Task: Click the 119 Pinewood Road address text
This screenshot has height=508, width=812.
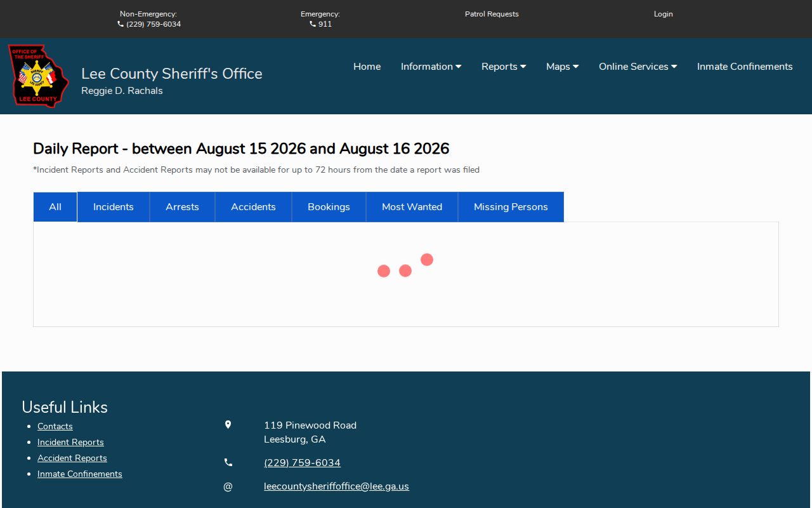Action: click(310, 425)
